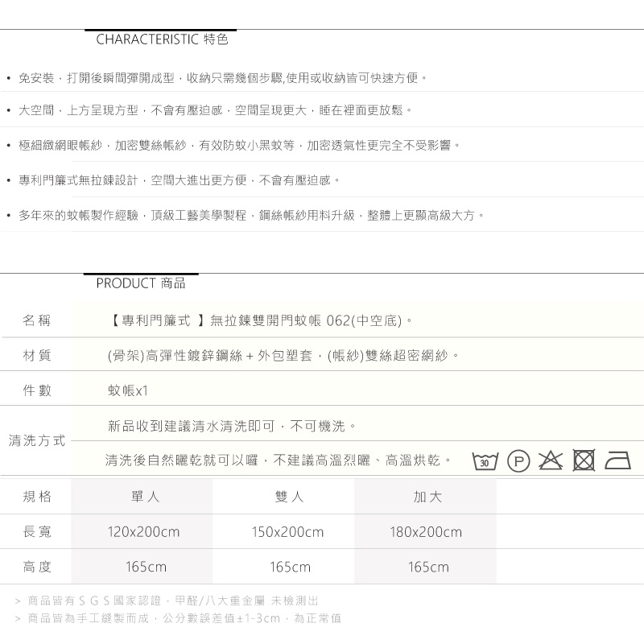Click the 名稱 row label
This screenshot has width=644, height=644.
tap(37, 320)
